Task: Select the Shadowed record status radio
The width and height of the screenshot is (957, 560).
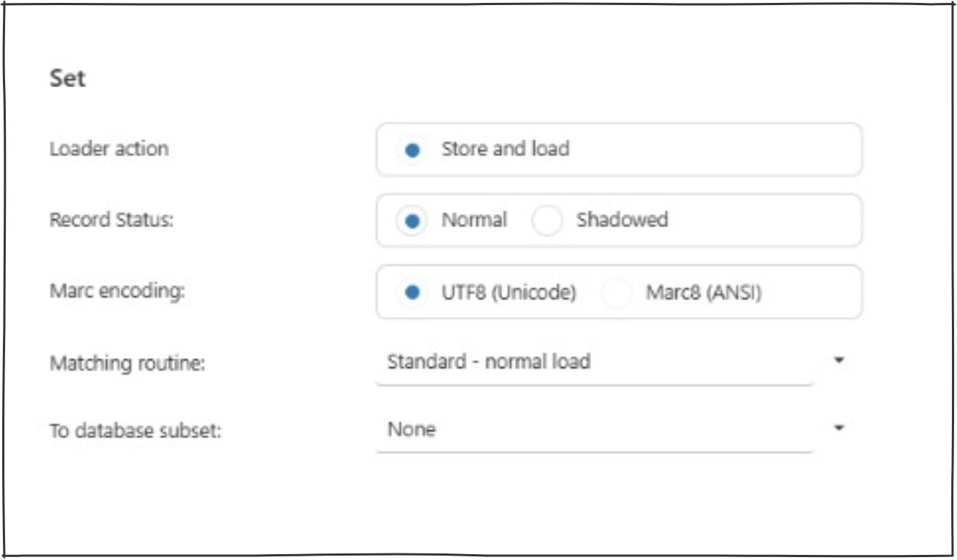Action: click(x=547, y=221)
